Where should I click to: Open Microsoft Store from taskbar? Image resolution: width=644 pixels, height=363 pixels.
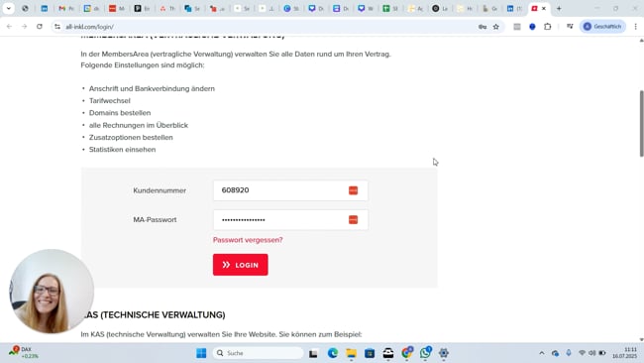coord(370,353)
